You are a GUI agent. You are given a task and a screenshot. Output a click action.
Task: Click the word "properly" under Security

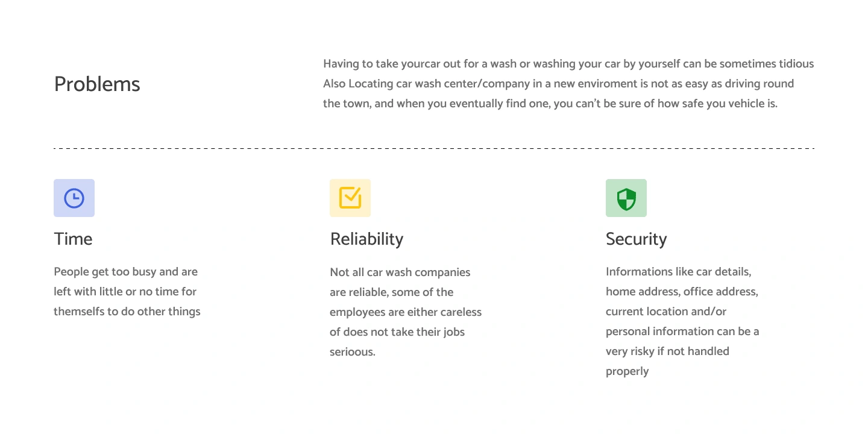627,371
